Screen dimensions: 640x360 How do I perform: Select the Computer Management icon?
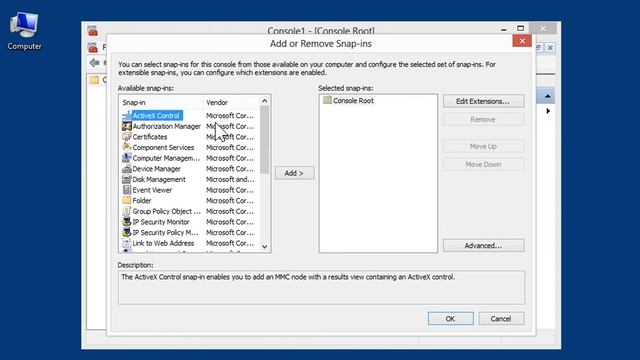(127, 158)
